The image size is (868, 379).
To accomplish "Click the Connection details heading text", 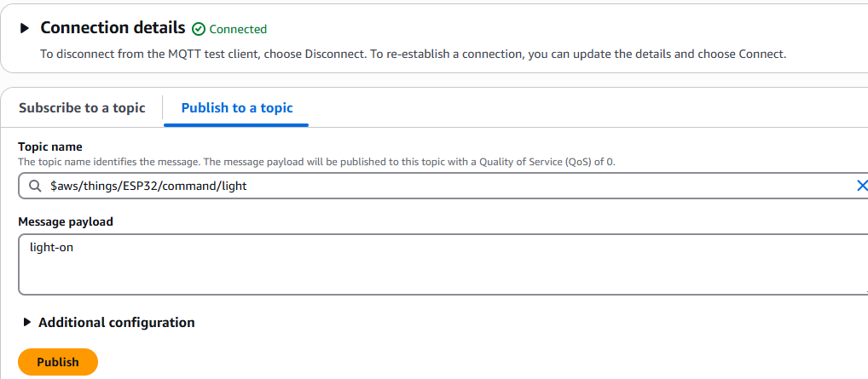I will (x=113, y=27).
